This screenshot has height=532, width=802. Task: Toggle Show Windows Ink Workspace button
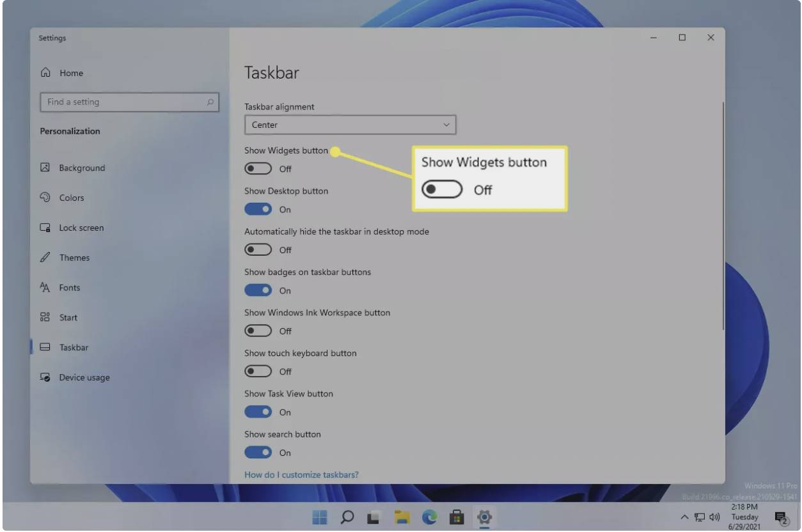pos(258,331)
